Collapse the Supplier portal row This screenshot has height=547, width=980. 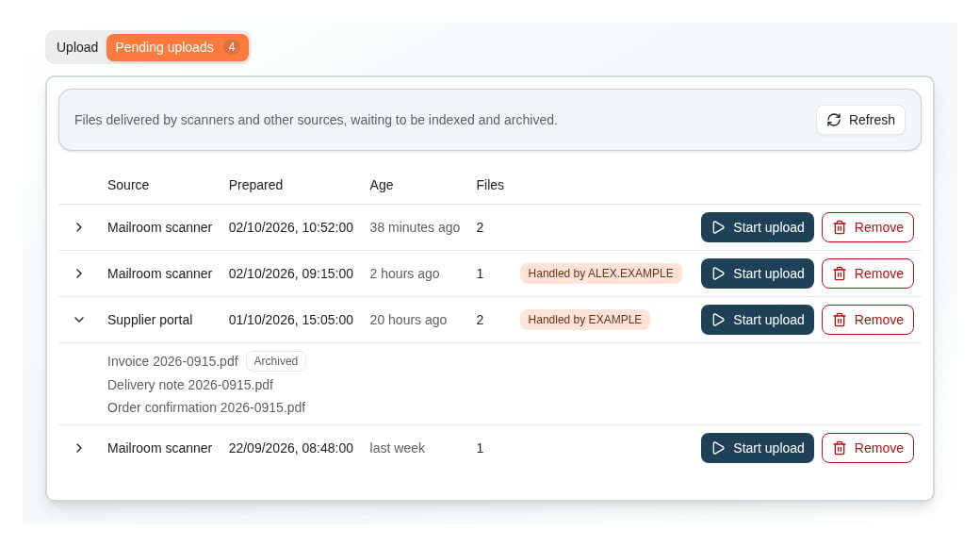(79, 320)
